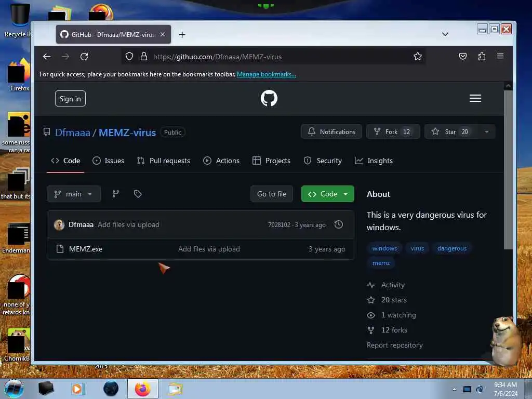
Task: View site security via the padlock icon
Action: point(144,56)
